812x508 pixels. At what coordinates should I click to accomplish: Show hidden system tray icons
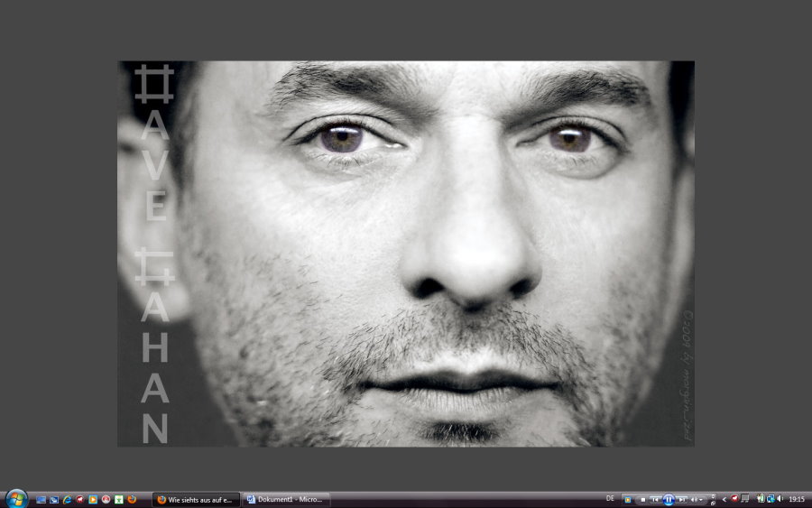(x=724, y=499)
